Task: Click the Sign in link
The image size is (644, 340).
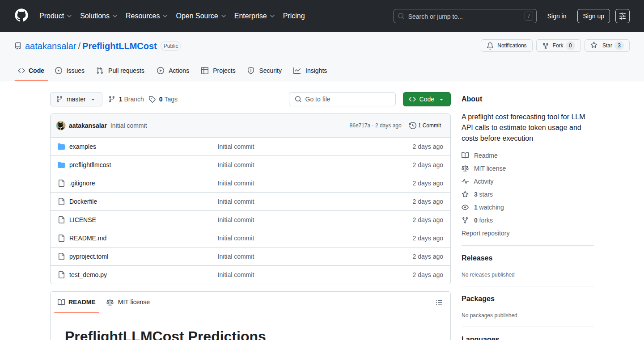Action: (557, 16)
